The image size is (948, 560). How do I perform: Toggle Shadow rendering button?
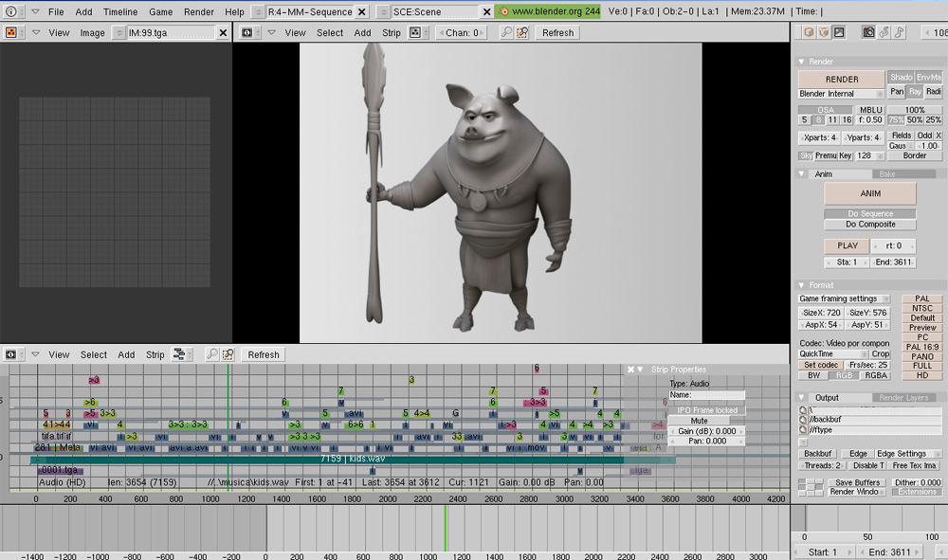tap(901, 78)
